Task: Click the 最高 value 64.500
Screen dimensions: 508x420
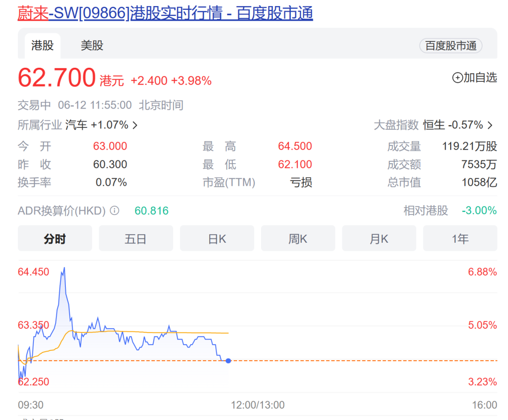Action: (x=295, y=146)
